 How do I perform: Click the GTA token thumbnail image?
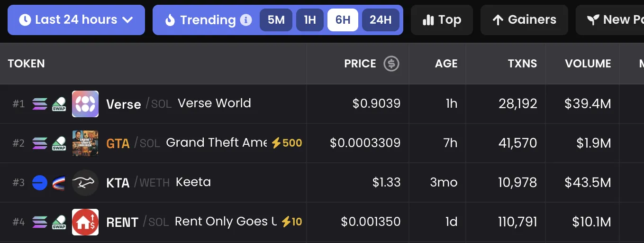pyautogui.click(x=85, y=143)
